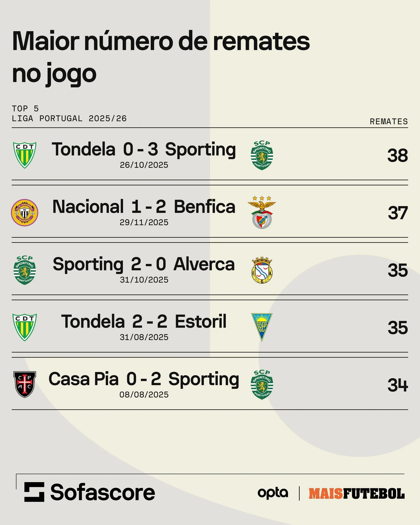
Task: Click the 38 shots value
Action: 397,155
